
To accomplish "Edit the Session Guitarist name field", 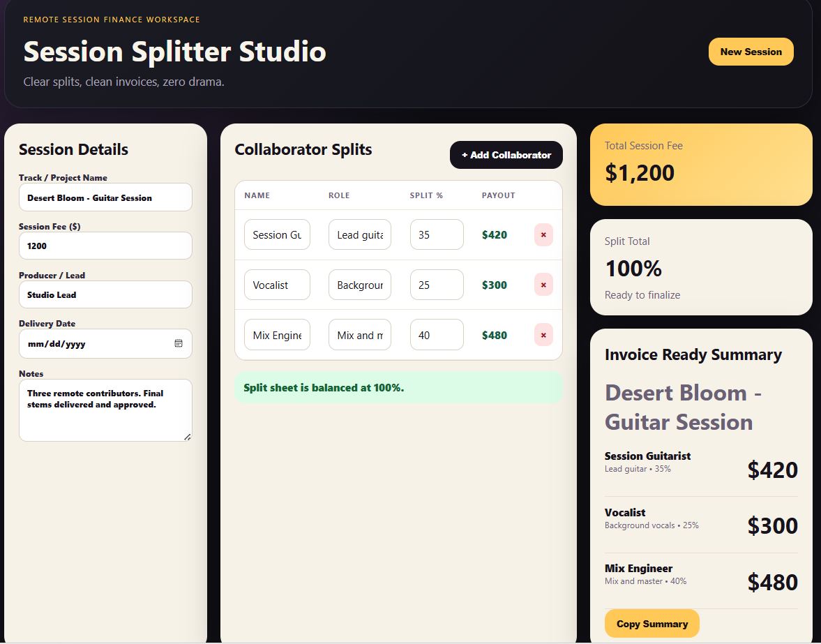I will (x=277, y=234).
